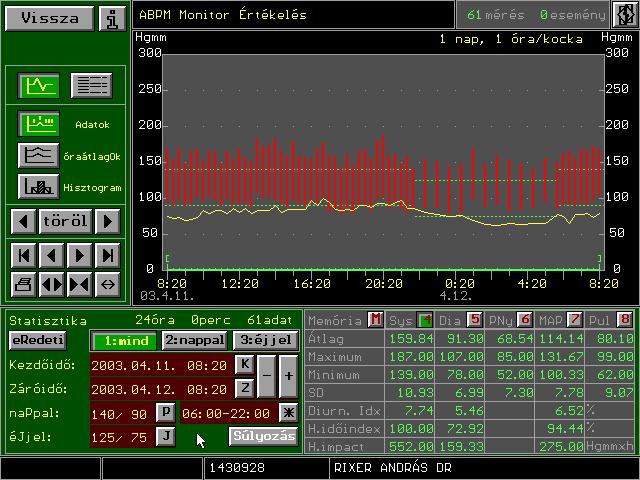Image resolution: width=640 pixels, height=480 pixels.
Task: Switch to table list view icon
Action: click(x=91, y=85)
